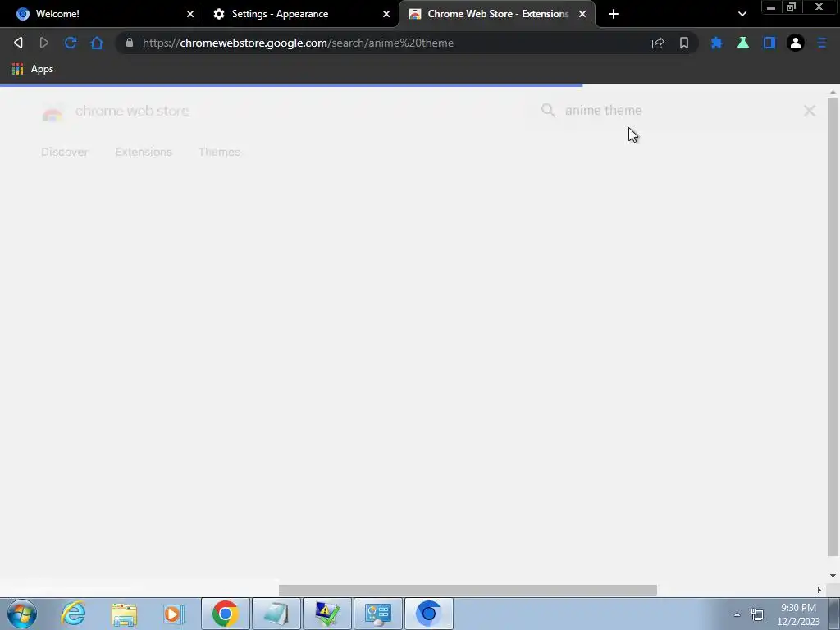Open the Themes section
Image resolution: width=840 pixels, height=630 pixels.
tap(219, 152)
